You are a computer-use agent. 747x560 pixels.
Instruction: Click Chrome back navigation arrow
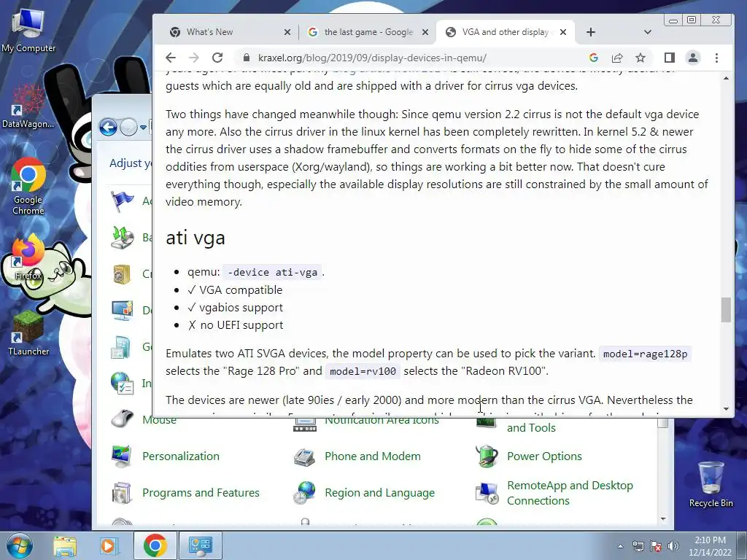point(171,58)
